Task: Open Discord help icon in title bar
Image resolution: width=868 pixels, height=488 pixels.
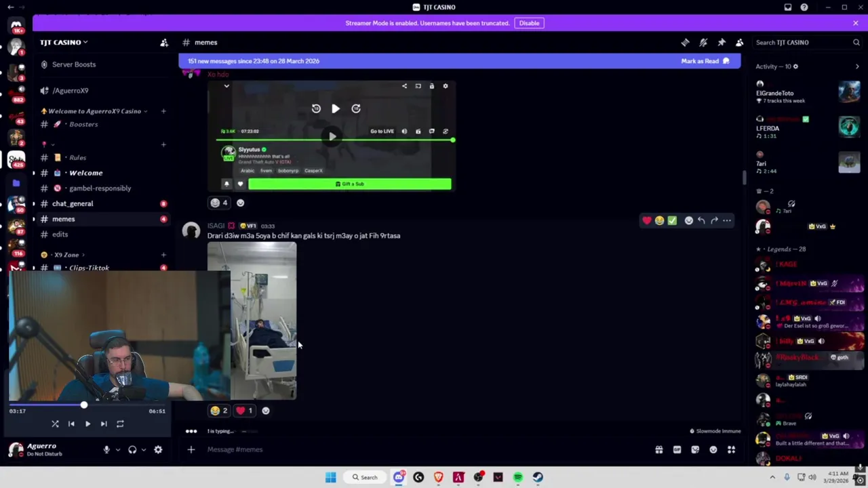Action: (x=804, y=7)
